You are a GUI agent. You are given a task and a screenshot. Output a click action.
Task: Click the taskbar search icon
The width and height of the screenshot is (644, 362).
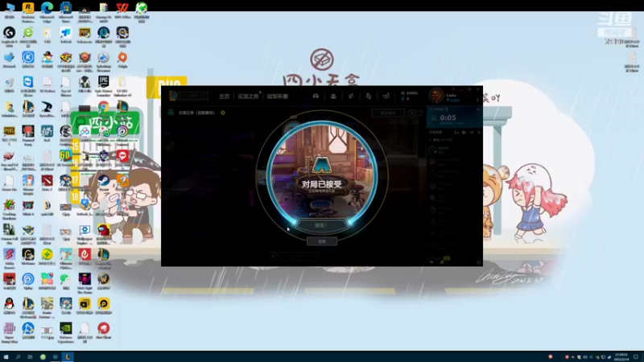18,356
